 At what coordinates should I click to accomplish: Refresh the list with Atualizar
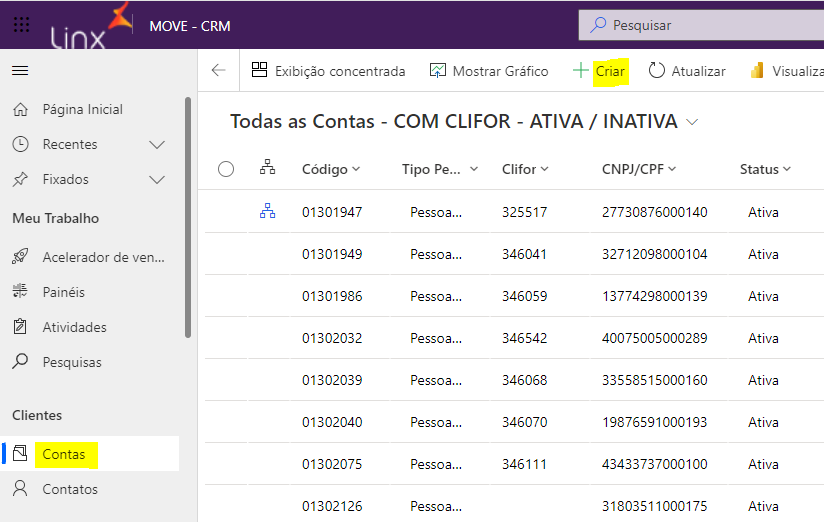[x=686, y=71]
